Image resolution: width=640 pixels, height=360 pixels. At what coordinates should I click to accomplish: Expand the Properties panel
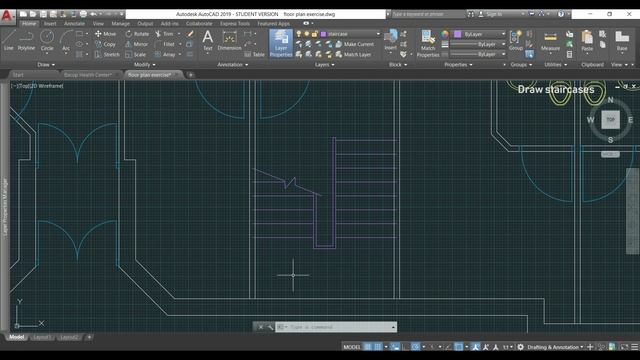click(x=458, y=64)
